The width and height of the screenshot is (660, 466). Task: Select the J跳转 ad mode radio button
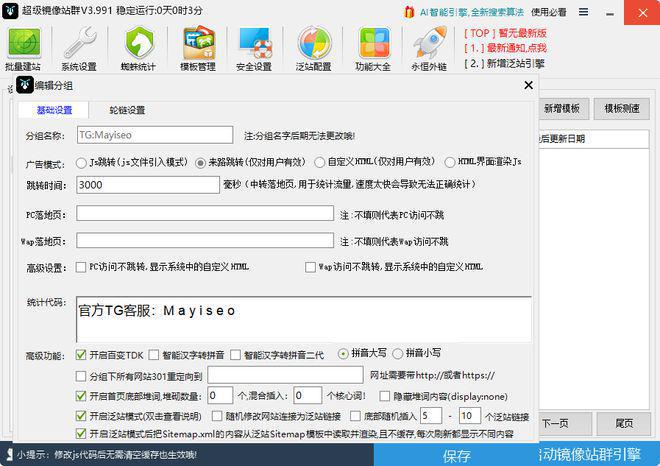tap(82, 162)
